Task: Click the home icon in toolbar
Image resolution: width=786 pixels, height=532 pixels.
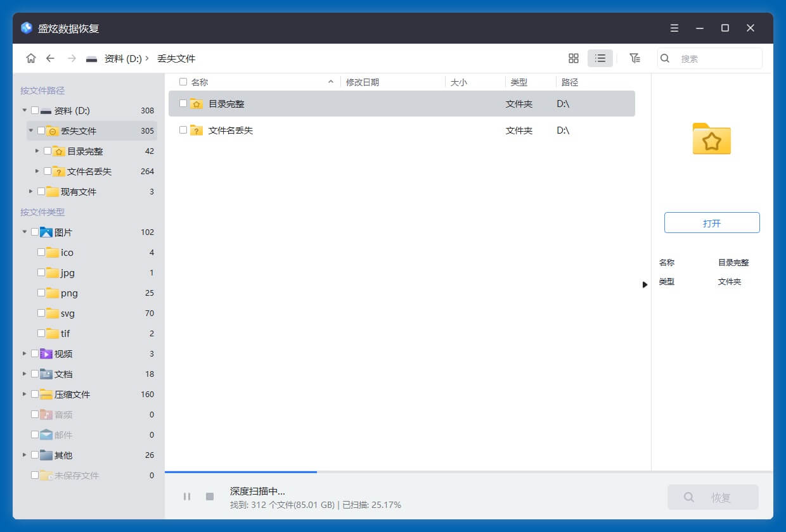Action: coord(30,58)
